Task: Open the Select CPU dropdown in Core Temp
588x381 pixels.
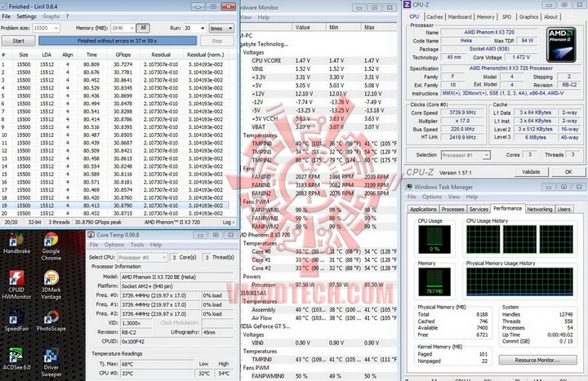Action: (x=142, y=257)
